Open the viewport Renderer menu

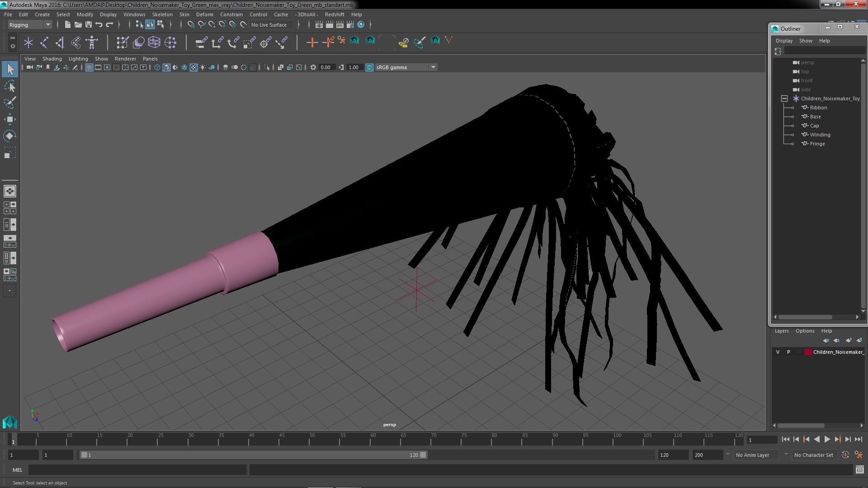125,59
